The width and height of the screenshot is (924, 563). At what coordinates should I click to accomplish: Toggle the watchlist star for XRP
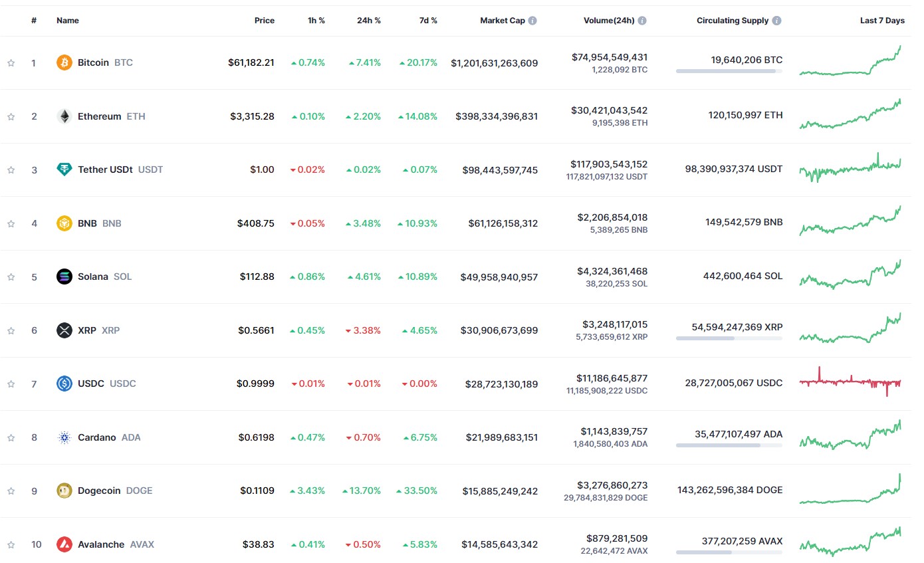pos(11,330)
